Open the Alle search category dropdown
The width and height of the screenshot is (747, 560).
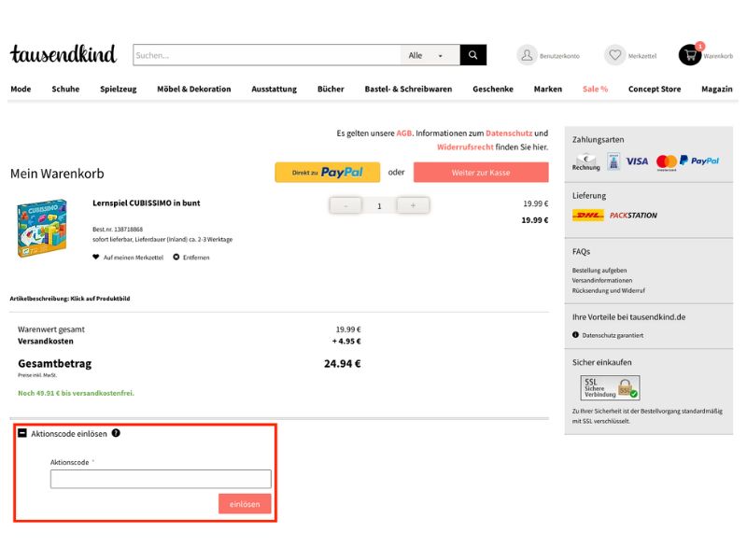click(430, 55)
